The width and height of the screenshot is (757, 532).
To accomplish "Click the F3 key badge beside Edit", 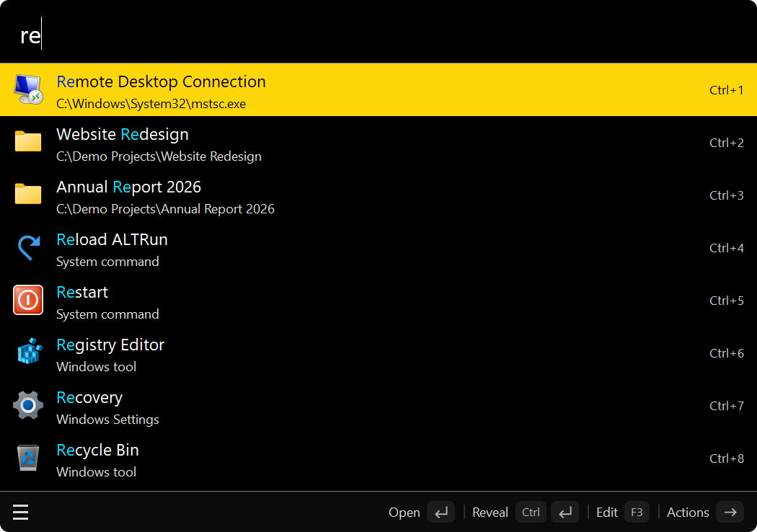I will (x=637, y=513).
